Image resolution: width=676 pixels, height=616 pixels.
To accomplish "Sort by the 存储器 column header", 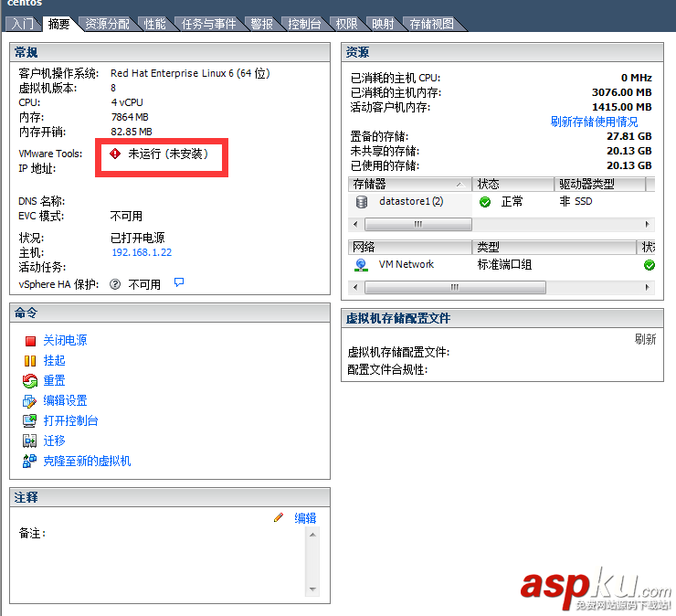I will point(409,185).
